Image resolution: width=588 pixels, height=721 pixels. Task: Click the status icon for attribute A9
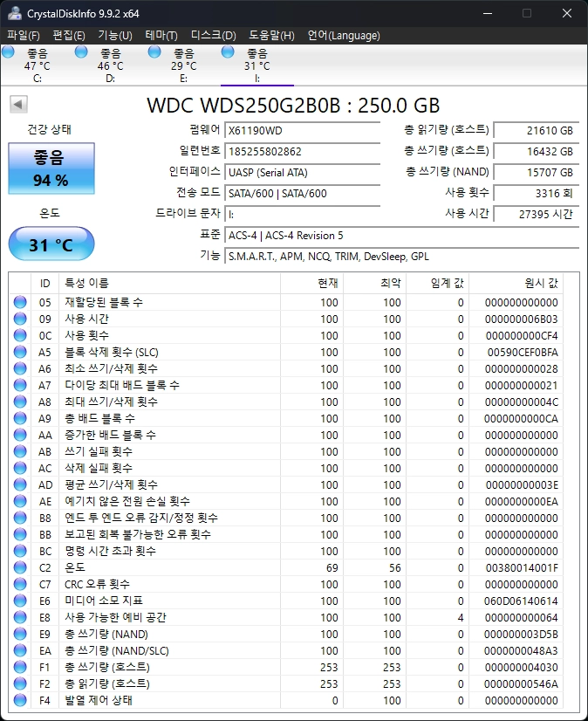point(20,418)
